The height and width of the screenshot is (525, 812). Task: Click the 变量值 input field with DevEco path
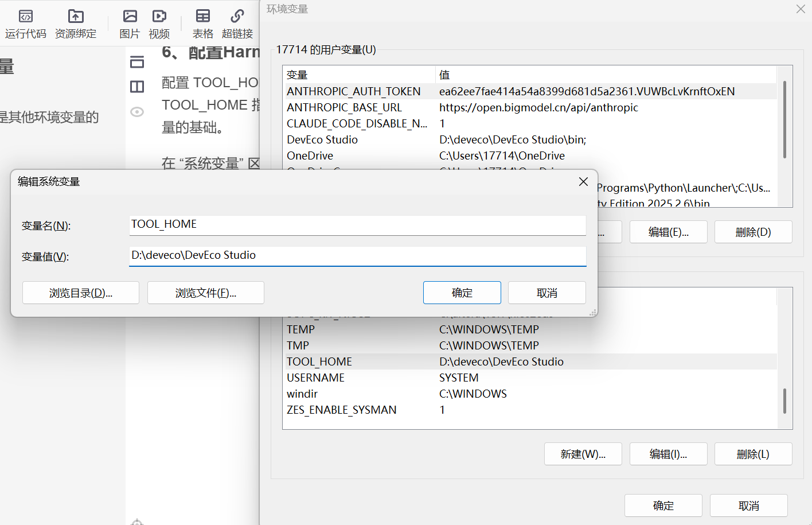(358, 256)
